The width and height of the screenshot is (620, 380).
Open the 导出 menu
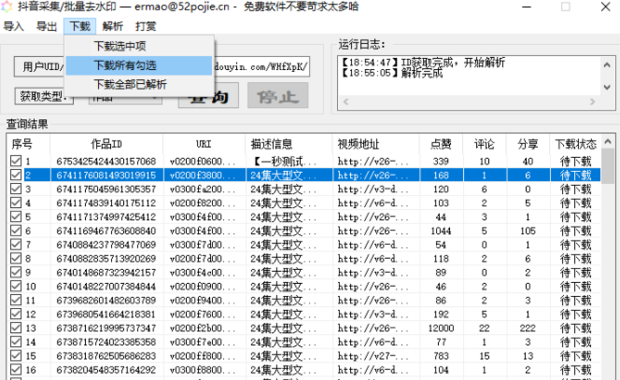pyautogui.click(x=47, y=26)
